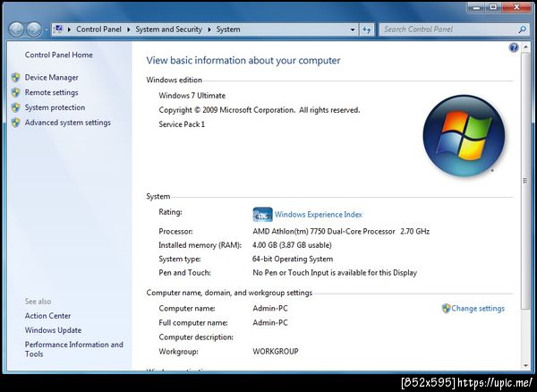This screenshot has width=537, height=392.
Task: Click Change settings for computer name
Action: 478,309
